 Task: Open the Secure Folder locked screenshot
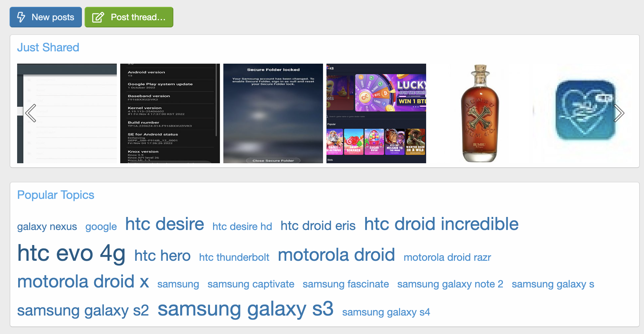pos(273,113)
